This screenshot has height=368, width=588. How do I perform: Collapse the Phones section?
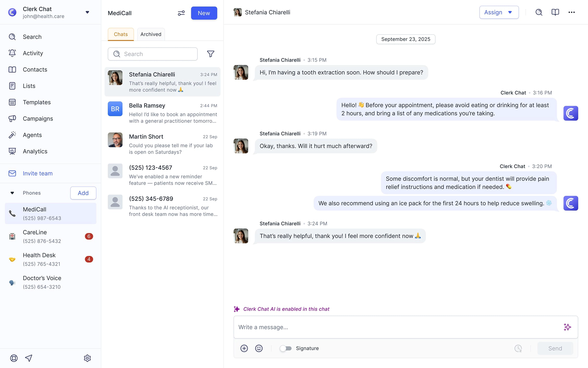(x=12, y=193)
